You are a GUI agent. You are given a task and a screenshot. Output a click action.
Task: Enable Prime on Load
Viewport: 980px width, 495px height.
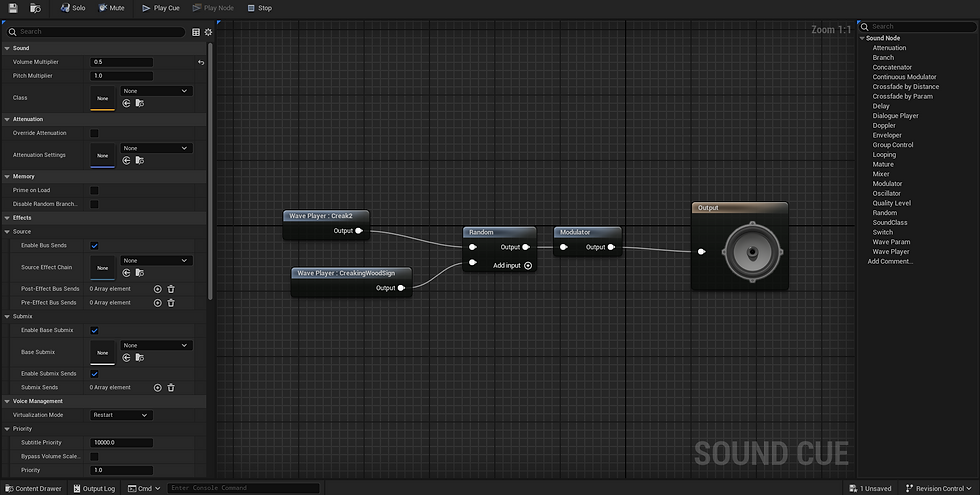tap(94, 191)
